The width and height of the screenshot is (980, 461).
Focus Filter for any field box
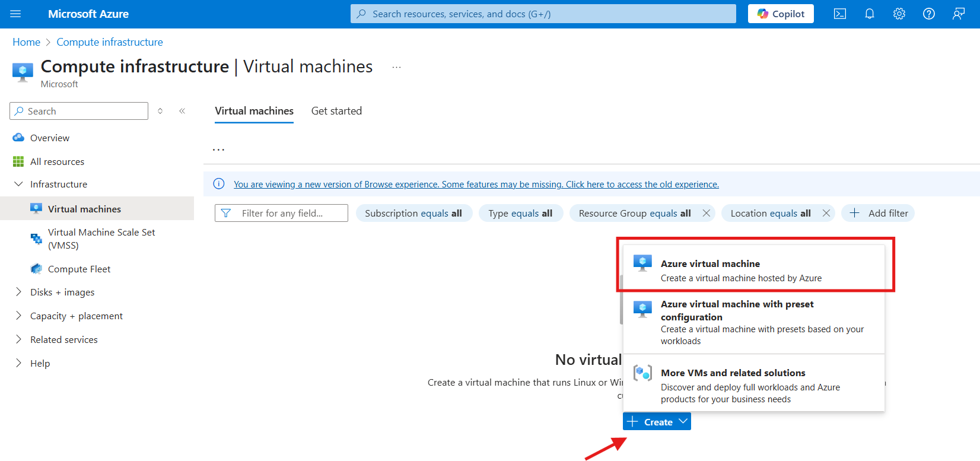coord(281,213)
